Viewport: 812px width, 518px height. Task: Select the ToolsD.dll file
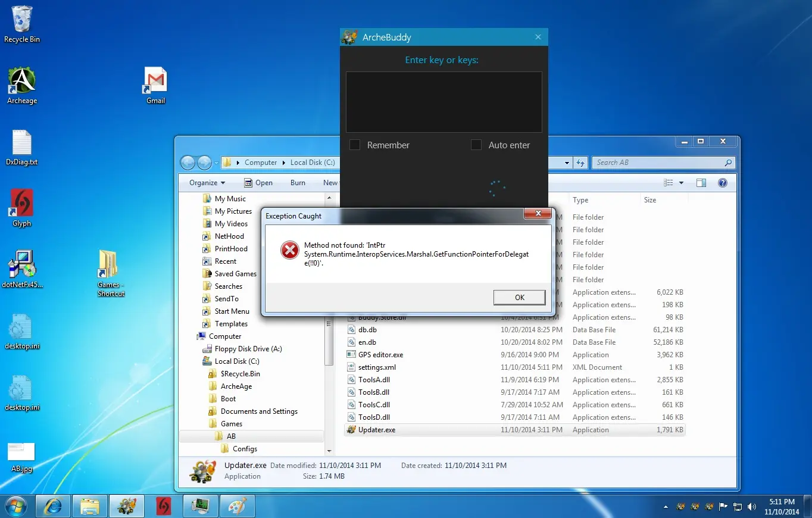pyautogui.click(x=374, y=417)
